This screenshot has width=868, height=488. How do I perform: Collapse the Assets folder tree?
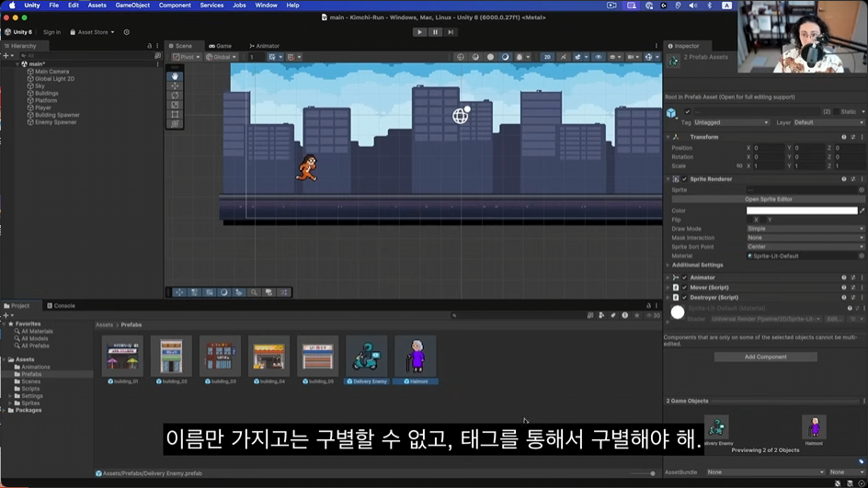(x=5, y=359)
